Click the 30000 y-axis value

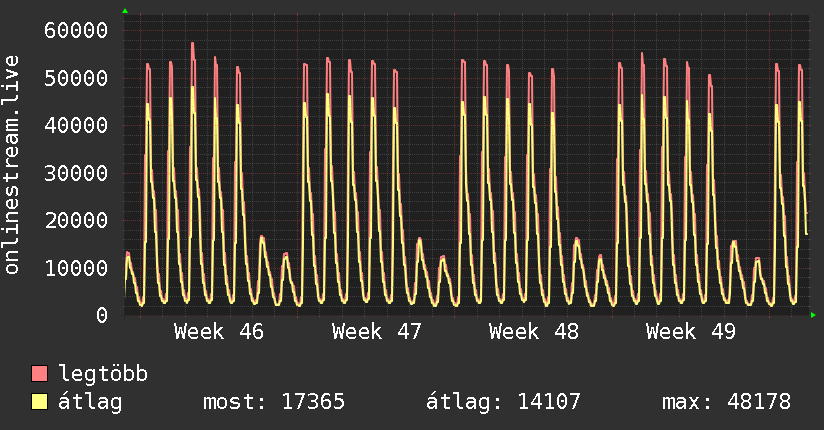point(76,173)
